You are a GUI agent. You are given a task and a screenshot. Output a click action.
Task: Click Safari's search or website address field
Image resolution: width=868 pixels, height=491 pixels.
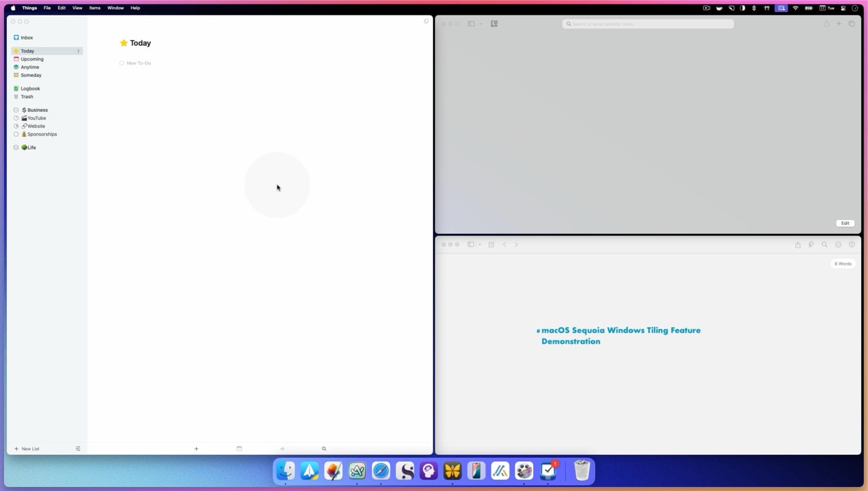pyautogui.click(x=647, y=23)
